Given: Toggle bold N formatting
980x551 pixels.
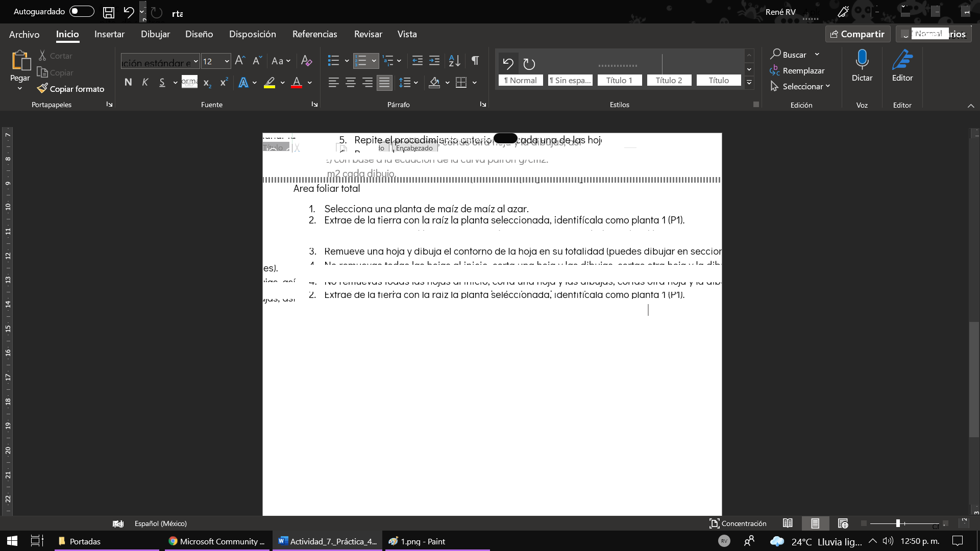Looking at the screenshot, I should (128, 82).
